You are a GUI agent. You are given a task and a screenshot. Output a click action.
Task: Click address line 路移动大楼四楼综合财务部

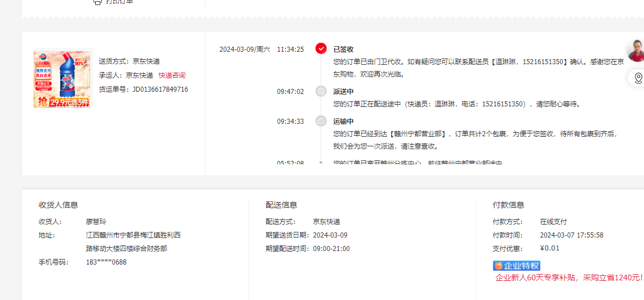127,248
